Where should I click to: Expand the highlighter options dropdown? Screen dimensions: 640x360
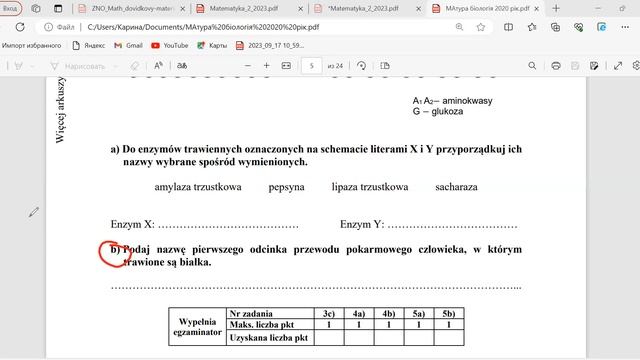click(32, 66)
